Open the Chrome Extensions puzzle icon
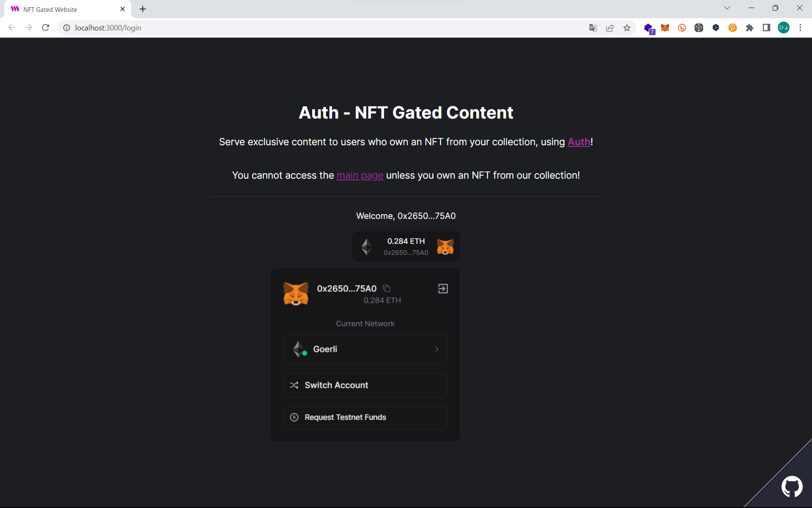This screenshot has height=508, width=812. click(x=749, y=28)
